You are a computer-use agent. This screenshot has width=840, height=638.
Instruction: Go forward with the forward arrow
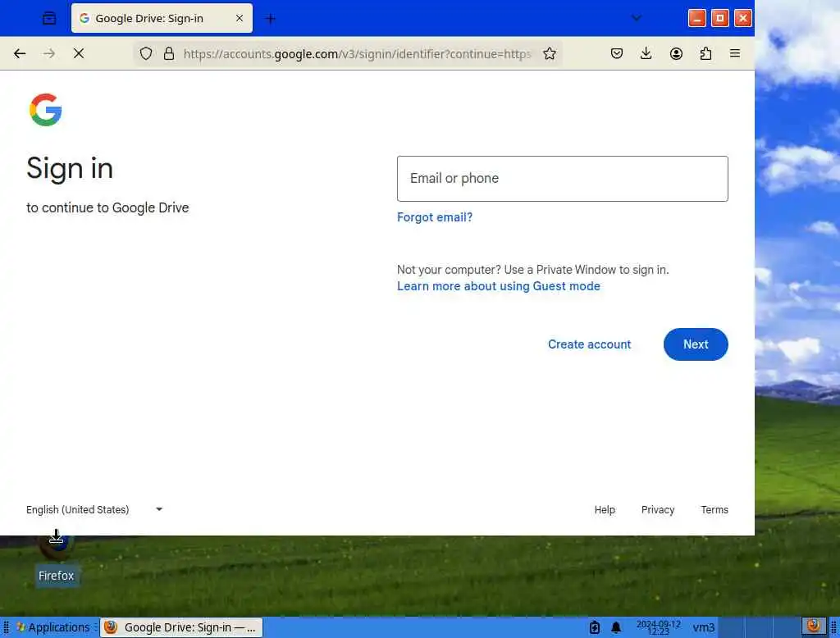coord(49,53)
